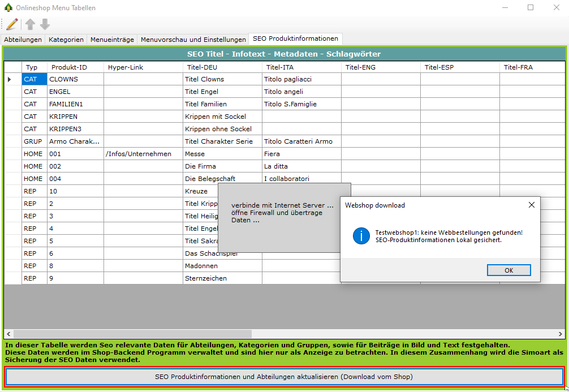Select the row marker of CLOWNS row

click(x=9, y=80)
